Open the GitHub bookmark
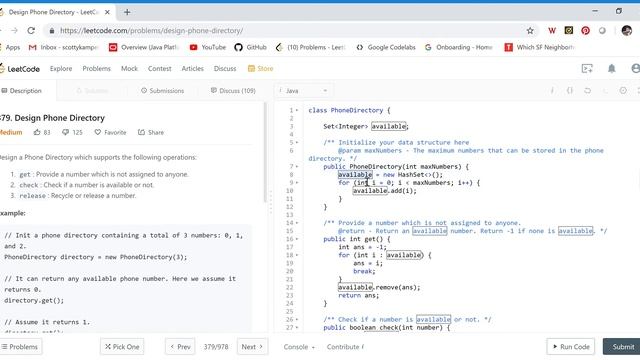 (250, 47)
